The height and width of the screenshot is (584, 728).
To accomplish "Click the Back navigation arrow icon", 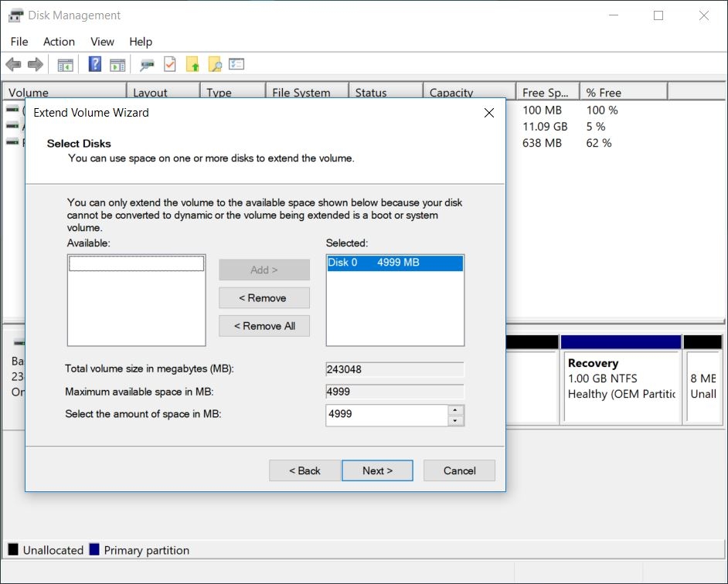I will 13,63.
